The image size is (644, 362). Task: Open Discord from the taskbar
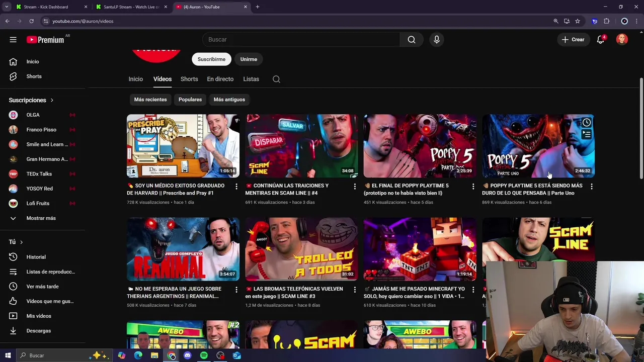(188, 355)
